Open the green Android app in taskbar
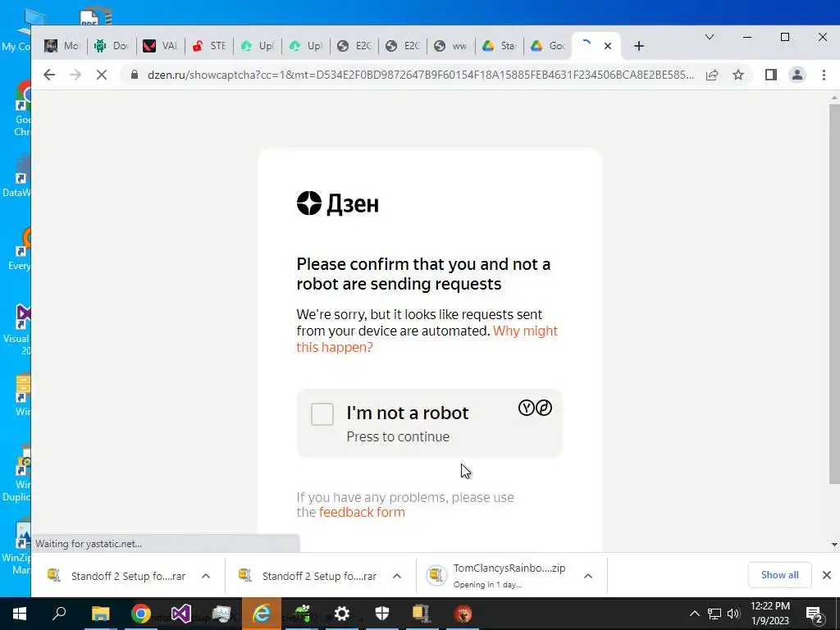This screenshot has width=840, height=630. point(302,614)
